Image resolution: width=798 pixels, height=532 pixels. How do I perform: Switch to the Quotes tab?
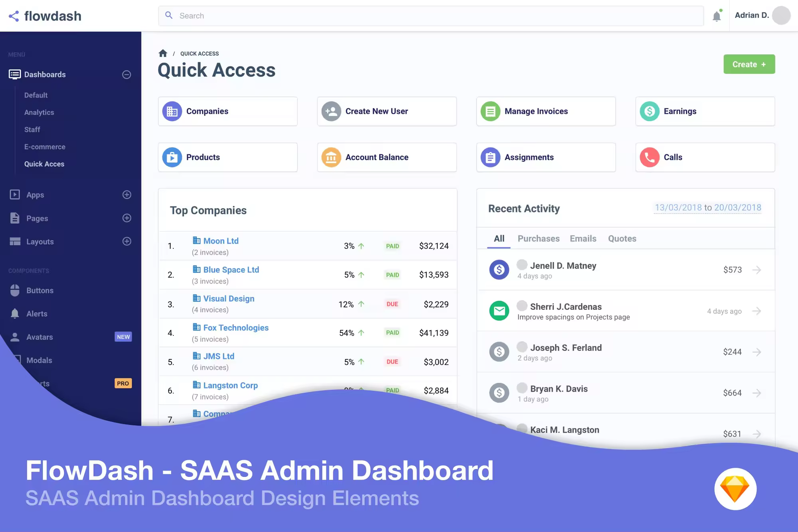(622, 238)
